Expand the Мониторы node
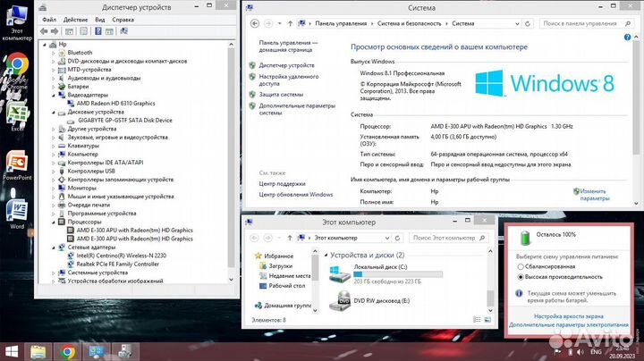 [54, 188]
